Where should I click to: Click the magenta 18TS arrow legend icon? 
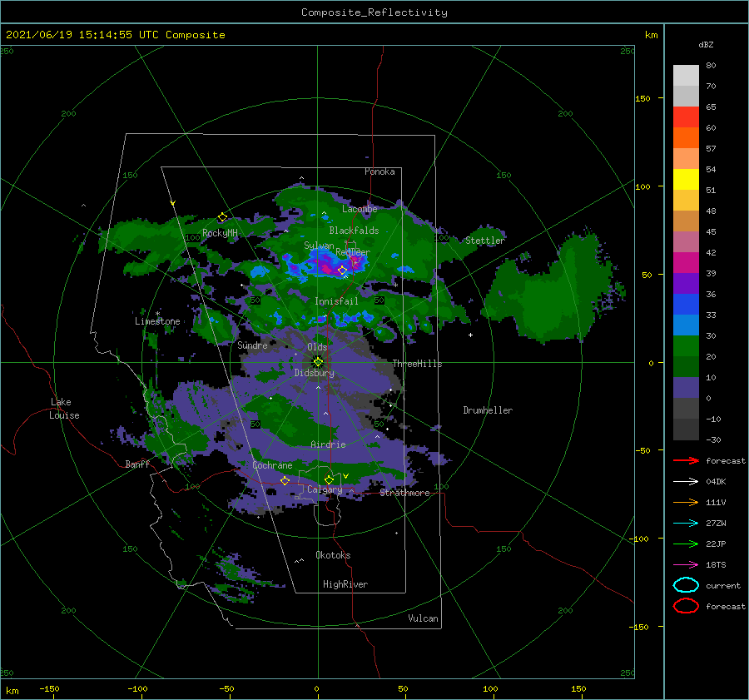[686, 565]
